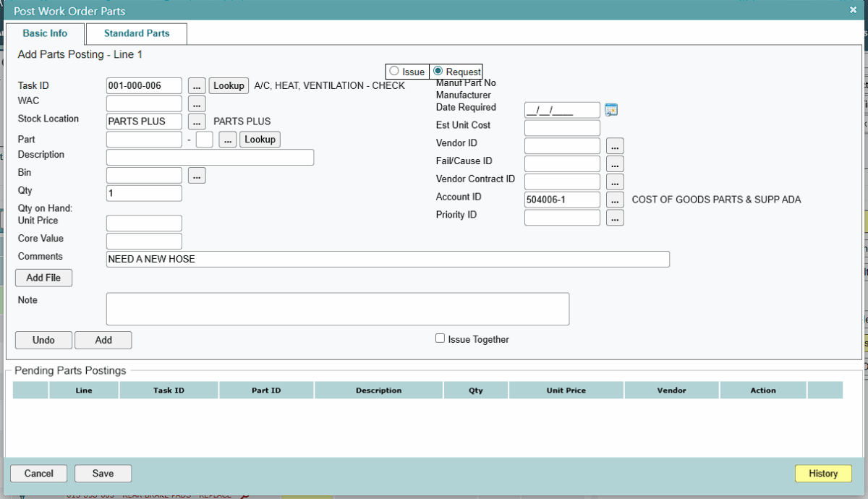Image resolution: width=868 pixels, height=499 pixels.
Task: Open the Date Required calendar picker
Action: pyautogui.click(x=611, y=110)
